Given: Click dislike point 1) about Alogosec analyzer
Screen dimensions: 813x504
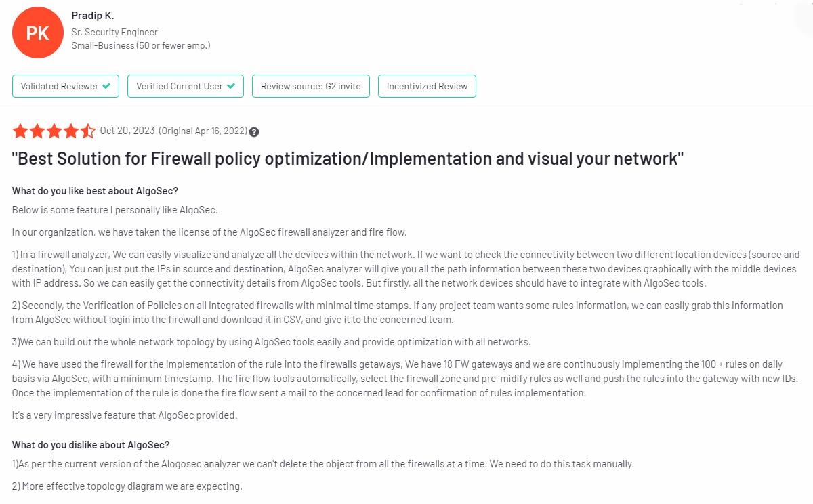Looking at the screenshot, I should click(323, 464).
